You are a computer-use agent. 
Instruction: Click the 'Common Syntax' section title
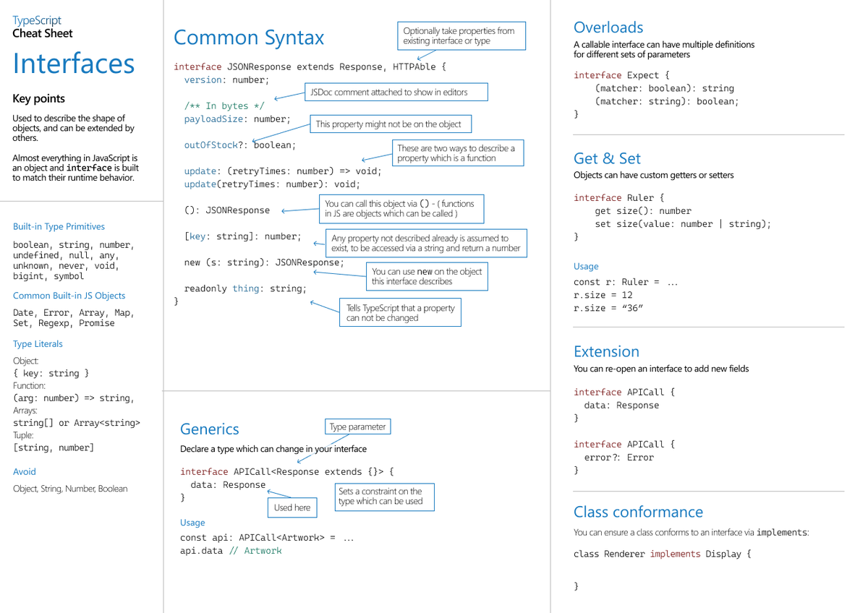(249, 38)
